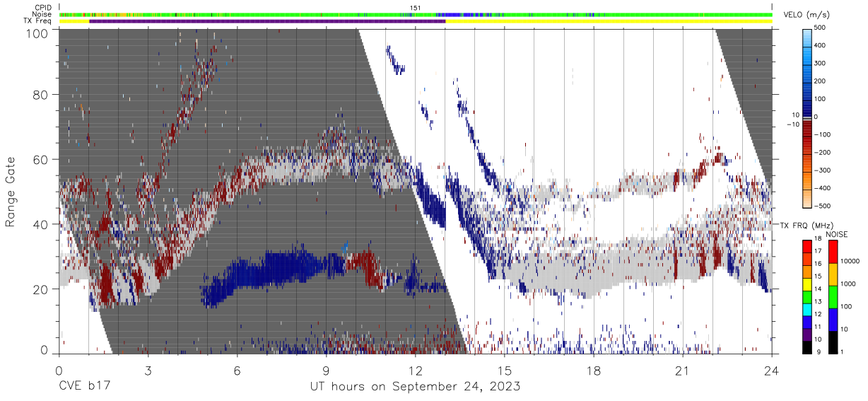This screenshot has width=868, height=401.
Task: Click the purple TX frequency band segment
Action: [x=267, y=21]
